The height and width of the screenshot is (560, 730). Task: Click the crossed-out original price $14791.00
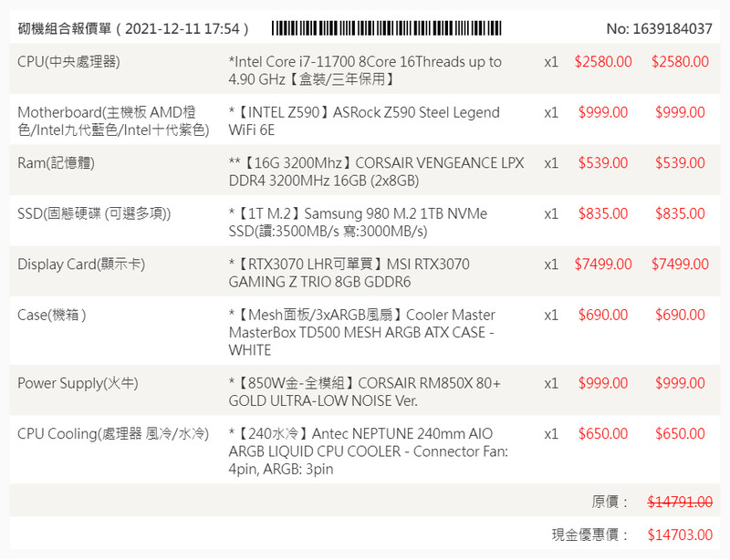(x=680, y=502)
